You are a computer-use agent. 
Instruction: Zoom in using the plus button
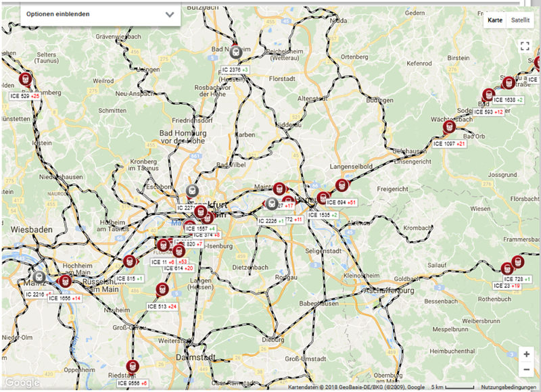[x=526, y=354]
